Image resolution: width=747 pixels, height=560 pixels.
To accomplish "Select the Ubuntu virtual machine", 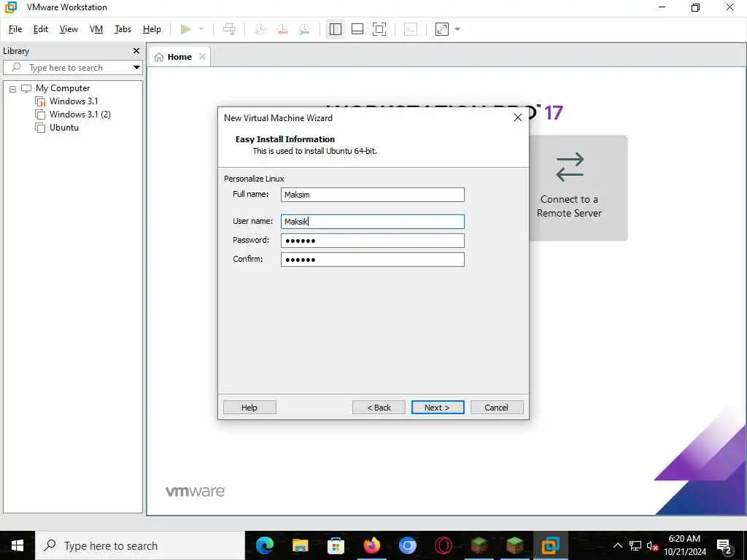I will point(64,128).
